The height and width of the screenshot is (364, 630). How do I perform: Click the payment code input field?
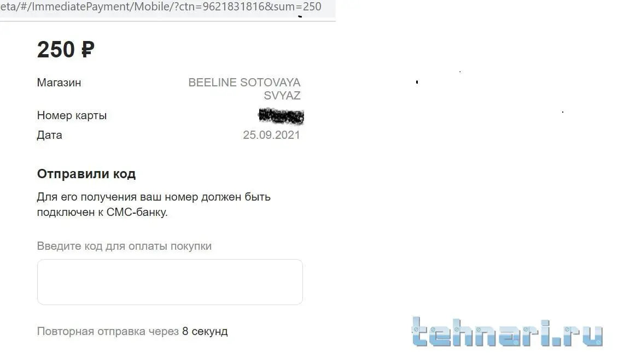coord(170,281)
